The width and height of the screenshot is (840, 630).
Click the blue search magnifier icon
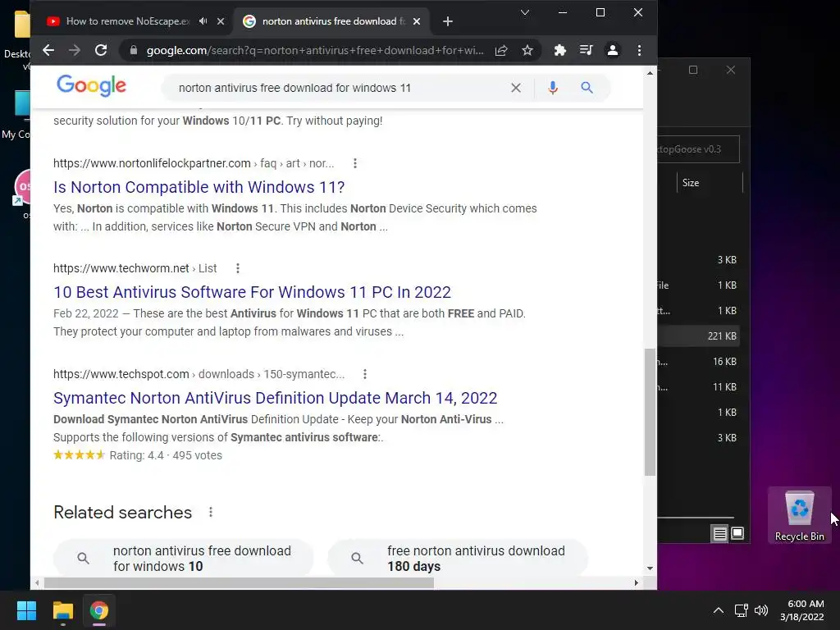point(587,88)
